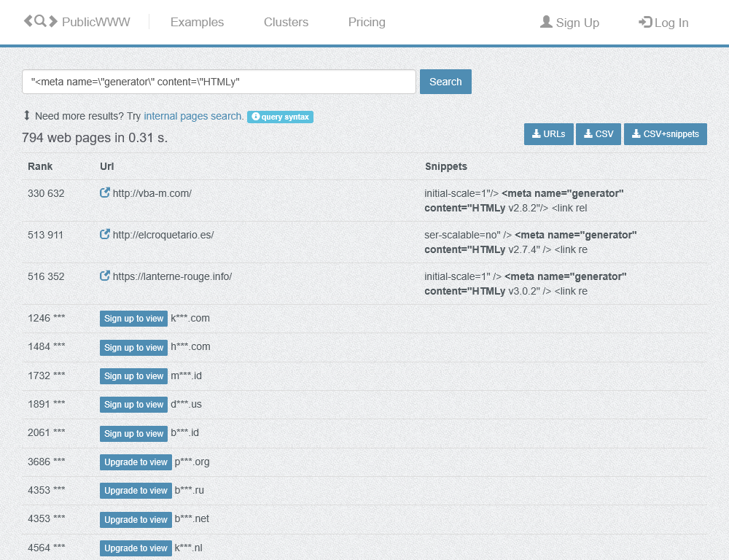Click Log In in the header
The width and height of the screenshot is (729, 560).
coord(663,23)
